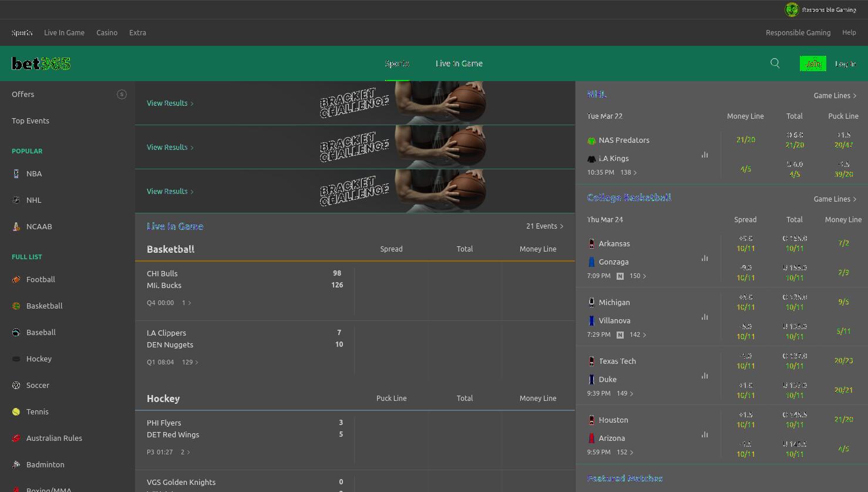
Task: Open the Sports tab in green header
Action: [x=397, y=63]
